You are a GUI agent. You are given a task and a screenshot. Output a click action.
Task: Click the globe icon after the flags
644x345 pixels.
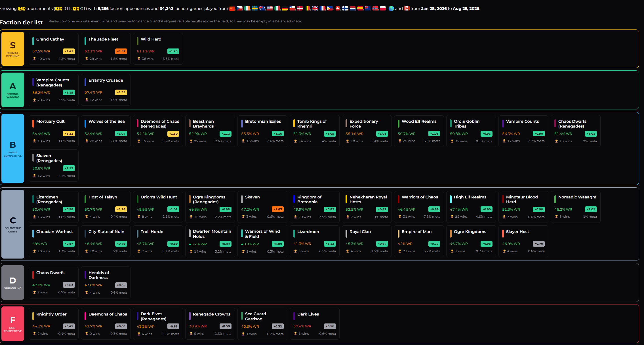pyautogui.click(x=391, y=9)
